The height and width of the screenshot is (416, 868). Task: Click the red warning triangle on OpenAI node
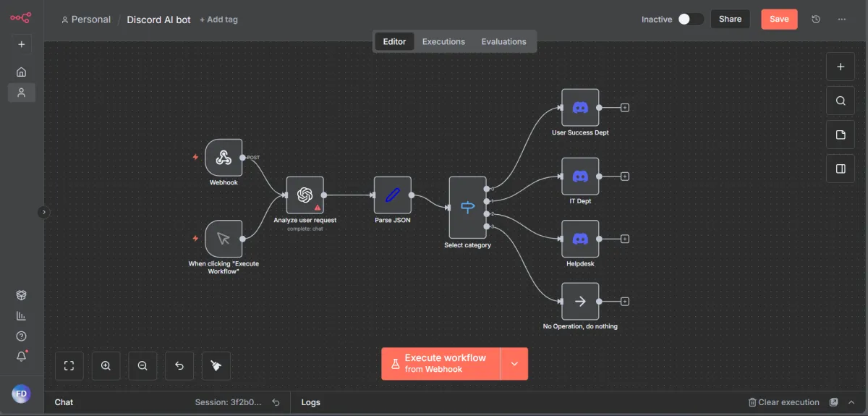point(317,208)
